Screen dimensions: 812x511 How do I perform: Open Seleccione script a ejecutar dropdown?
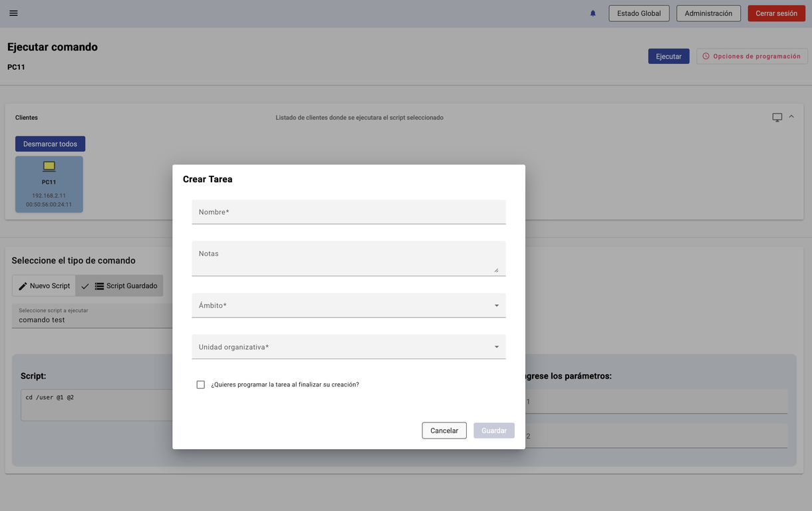[92, 316]
